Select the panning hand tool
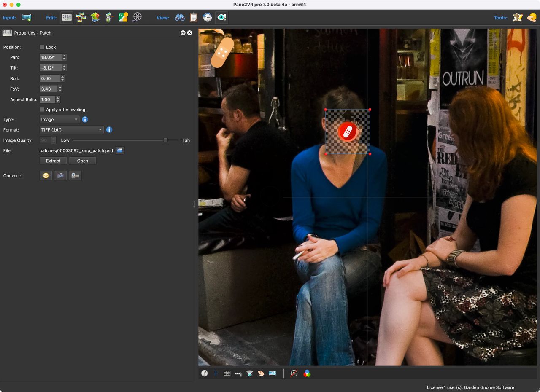The height and width of the screenshot is (392, 540). pyautogui.click(x=261, y=373)
